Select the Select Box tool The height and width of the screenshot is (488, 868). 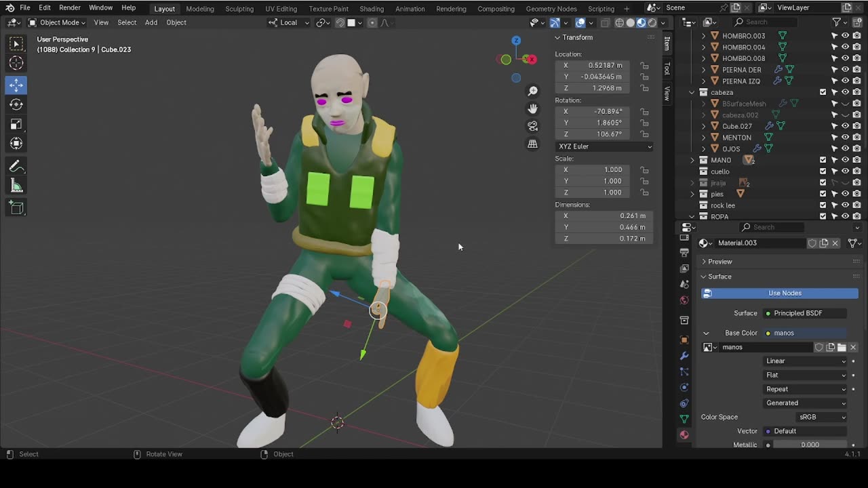coord(16,44)
